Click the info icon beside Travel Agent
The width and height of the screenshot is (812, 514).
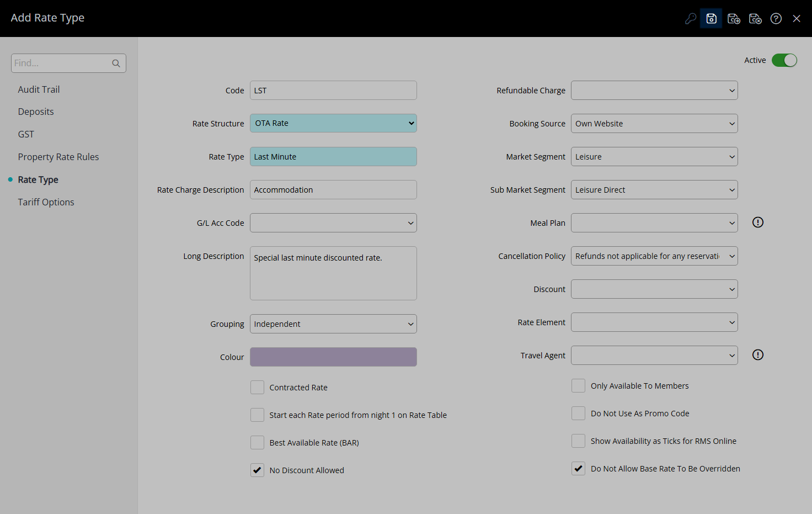pos(758,354)
